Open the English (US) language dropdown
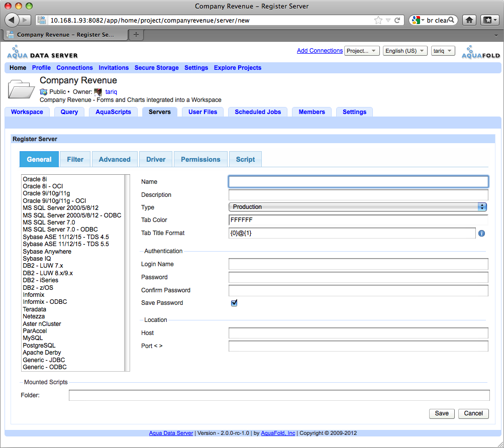This screenshot has width=504, height=448. [x=405, y=51]
